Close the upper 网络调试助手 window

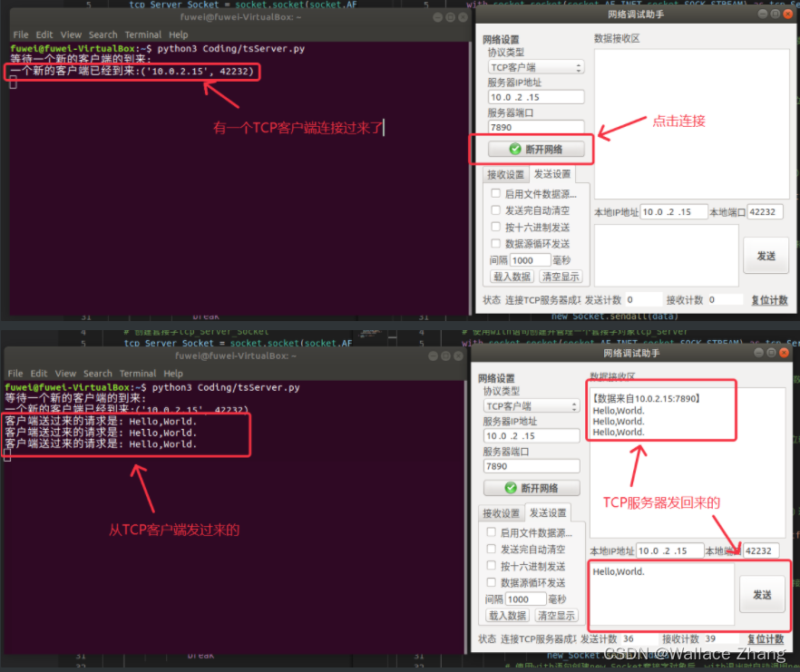click(787, 14)
